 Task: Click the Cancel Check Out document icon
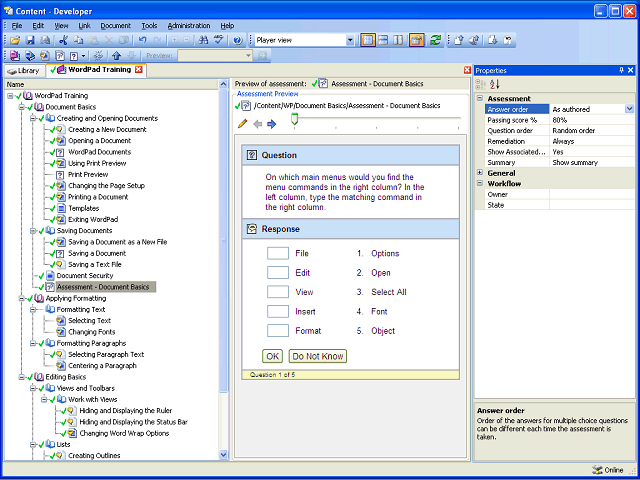tap(508, 40)
